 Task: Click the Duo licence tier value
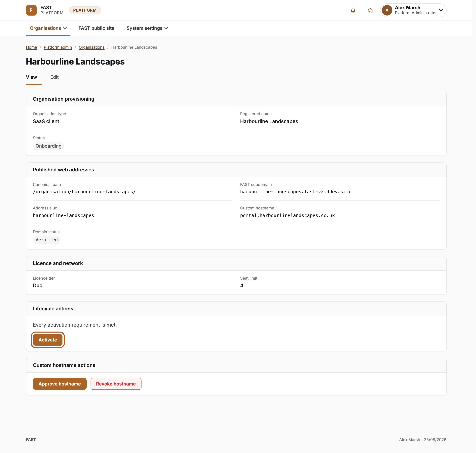point(38,285)
